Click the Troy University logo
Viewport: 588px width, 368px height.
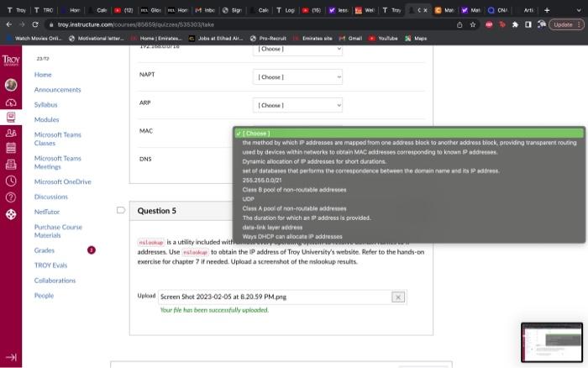11,60
